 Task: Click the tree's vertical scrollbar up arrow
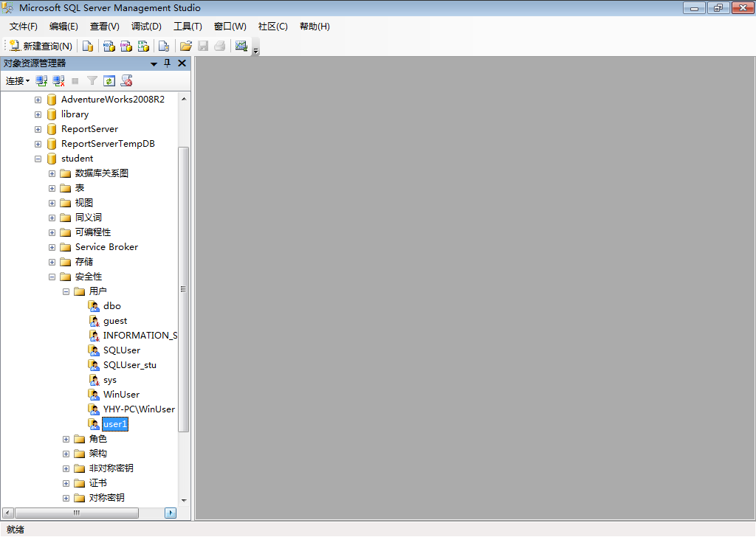pyautogui.click(x=184, y=99)
